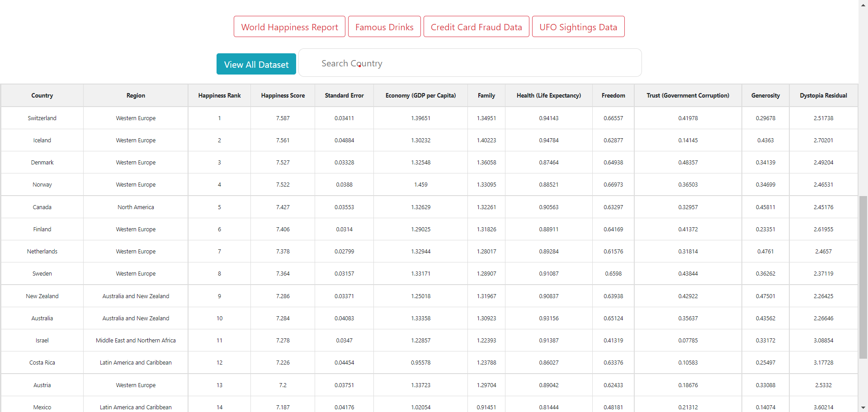Click the Iceland row country name
Screen dimensions: 868x412
point(42,140)
